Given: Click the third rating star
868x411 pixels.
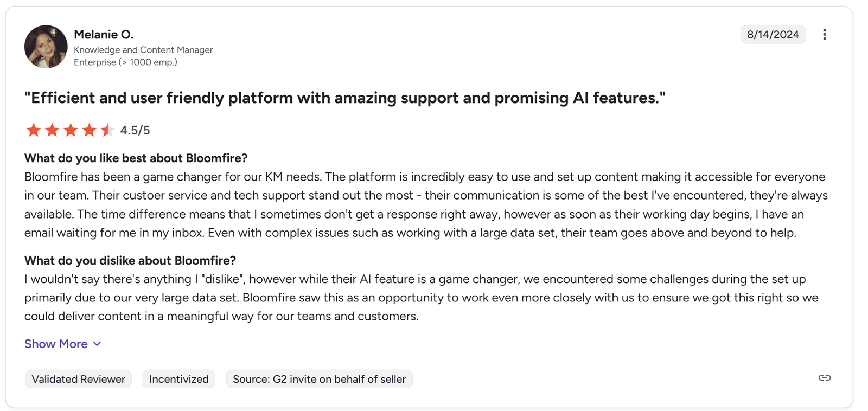Looking at the screenshot, I should coord(71,130).
